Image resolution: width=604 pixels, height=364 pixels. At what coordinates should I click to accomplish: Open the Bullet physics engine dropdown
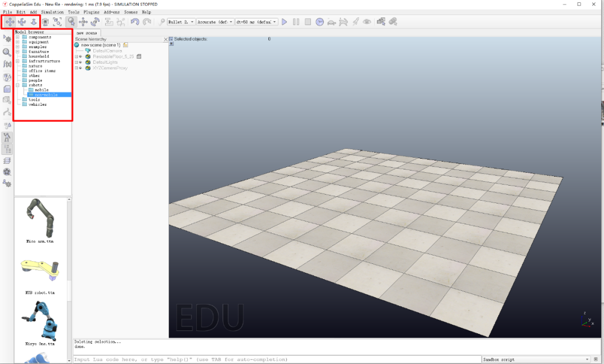click(x=181, y=22)
